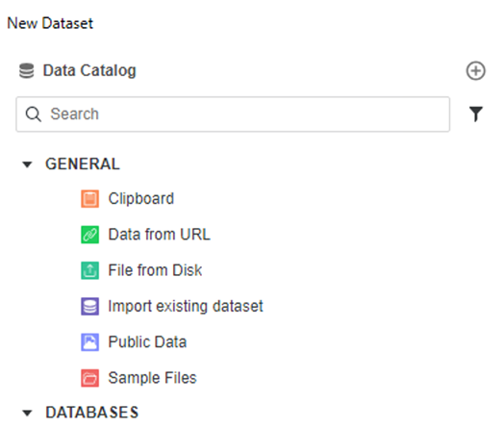Click the plus icon beside Data Catalog
Viewport: 504px width, 428px height.
coord(476,70)
